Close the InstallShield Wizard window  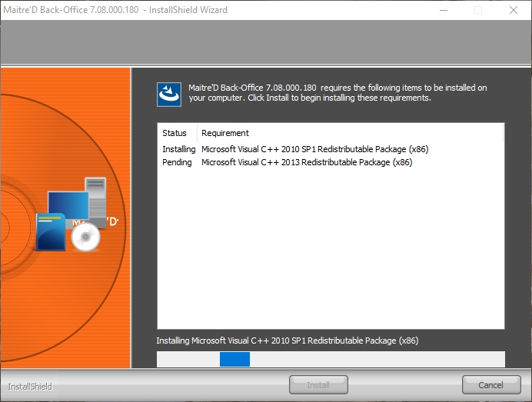click(x=513, y=10)
